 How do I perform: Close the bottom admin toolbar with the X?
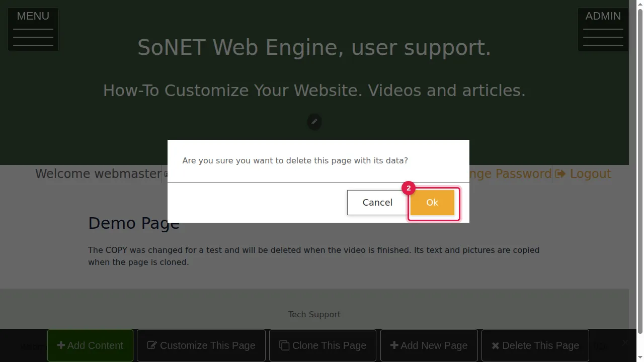tap(625, 342)
